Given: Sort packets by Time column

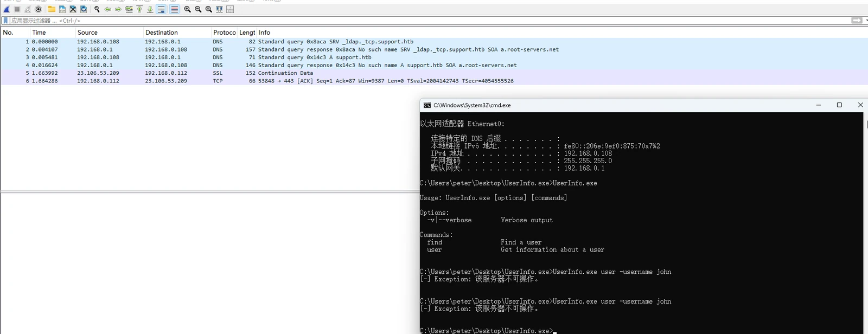Looking at the screenshot, I should coord(53,33).
